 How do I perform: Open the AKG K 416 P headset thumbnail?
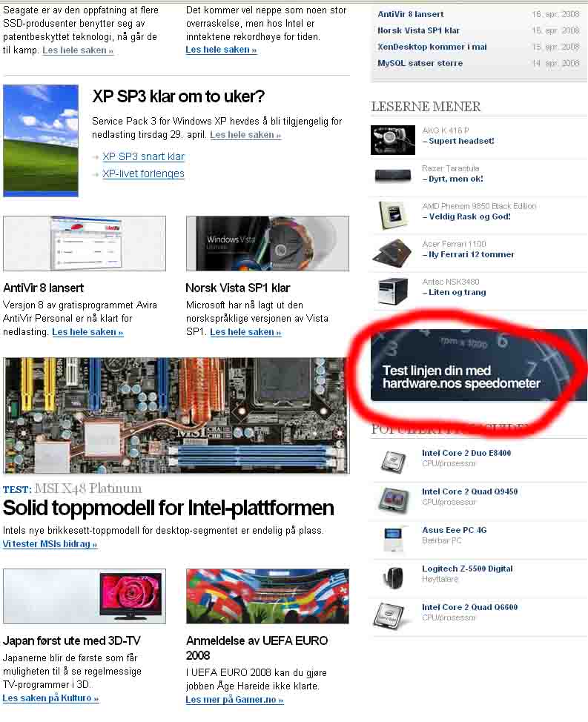[x=393, y=139]
